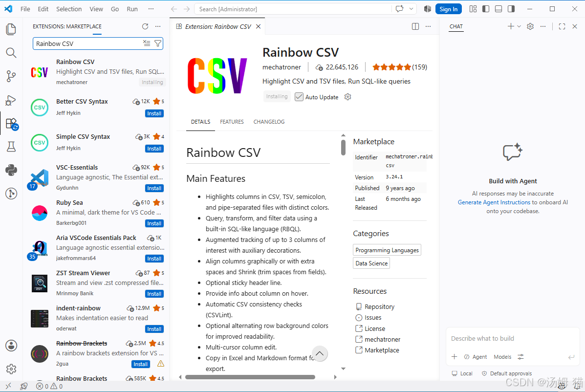Open the chat dropdown beside the search bar

point(411,9)
